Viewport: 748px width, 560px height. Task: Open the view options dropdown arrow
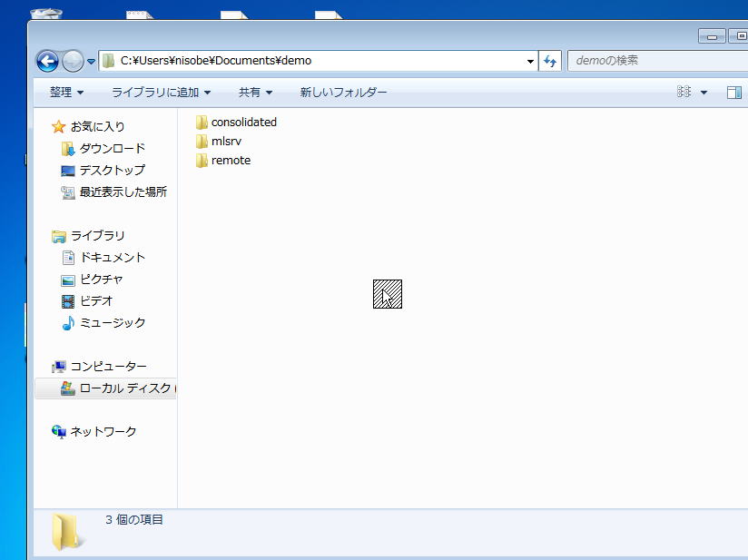click(704, 93)
